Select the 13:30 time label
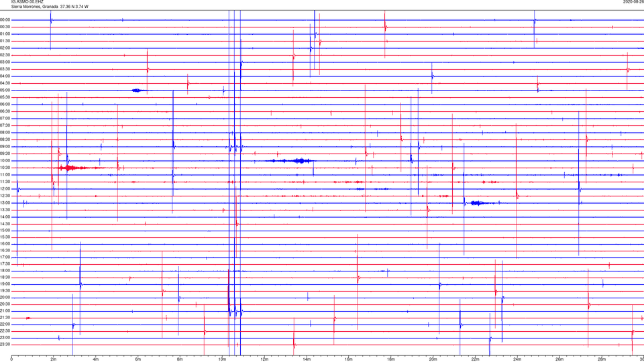The image size is (644, 362). (5, 210)
